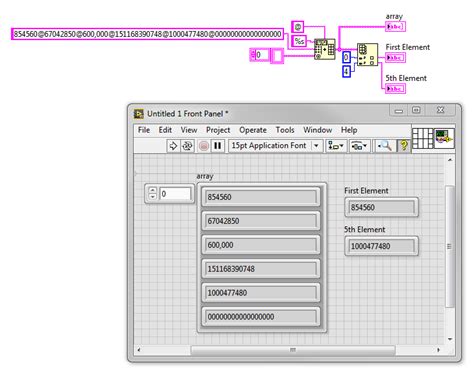Click scroll left arrow on front panel
Screen dimensions: 474x370
click(139, 350)
